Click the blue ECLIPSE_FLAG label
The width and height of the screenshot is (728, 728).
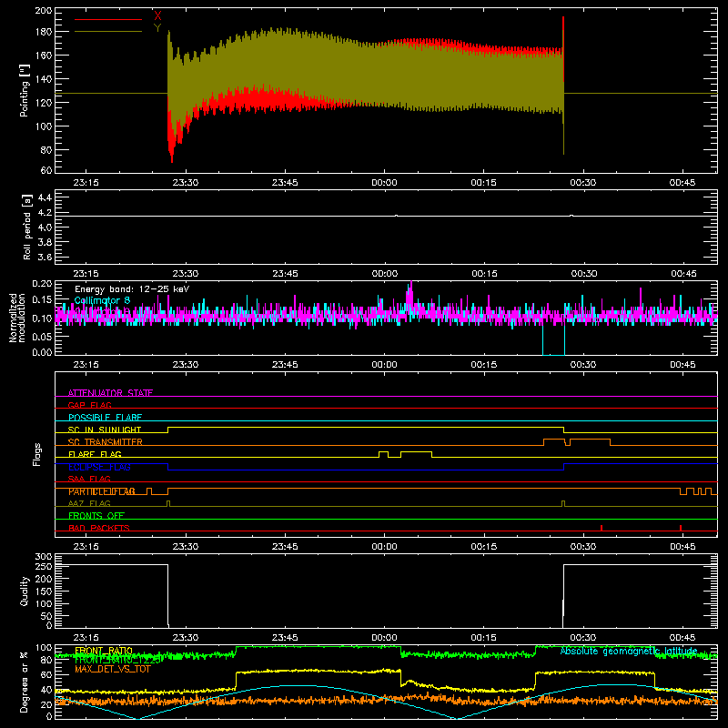(x=99, y=467)
